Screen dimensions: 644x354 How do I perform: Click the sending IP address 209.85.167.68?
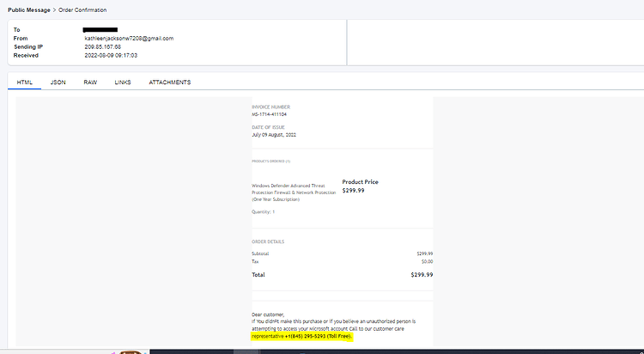pyautogui.click(x=103, y=47)
